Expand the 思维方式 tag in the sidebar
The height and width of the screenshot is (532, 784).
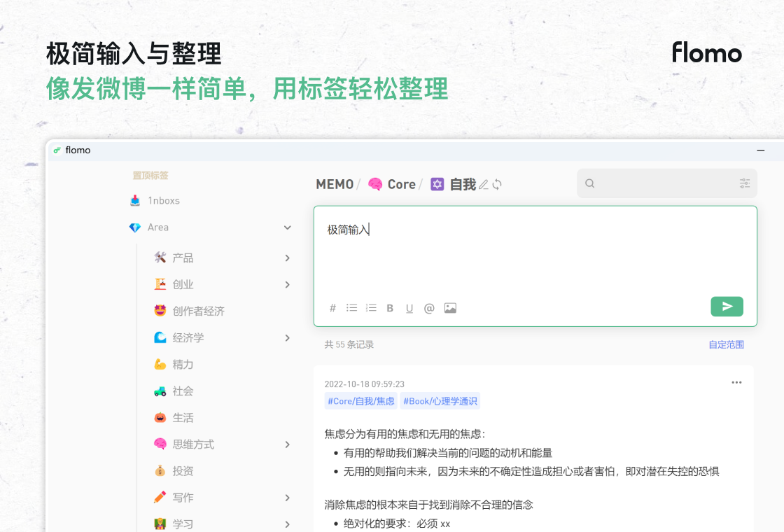click(x=287, y=444)
